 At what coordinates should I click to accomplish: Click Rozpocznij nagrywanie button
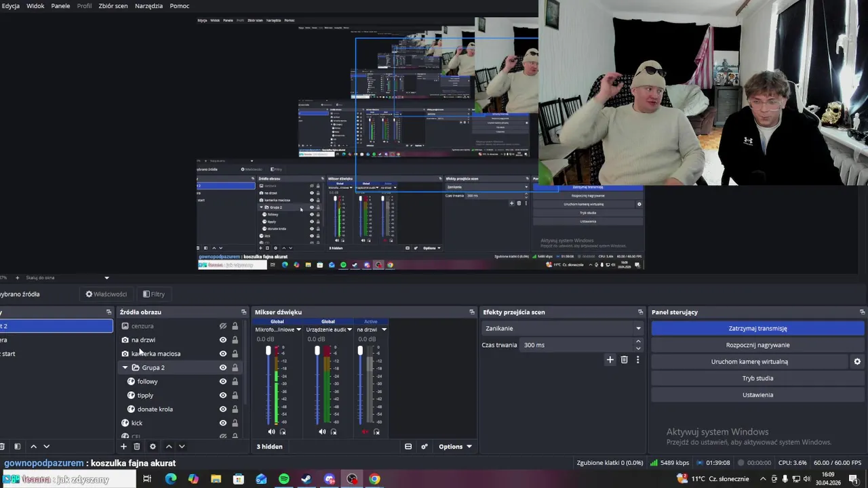point(757,345)
